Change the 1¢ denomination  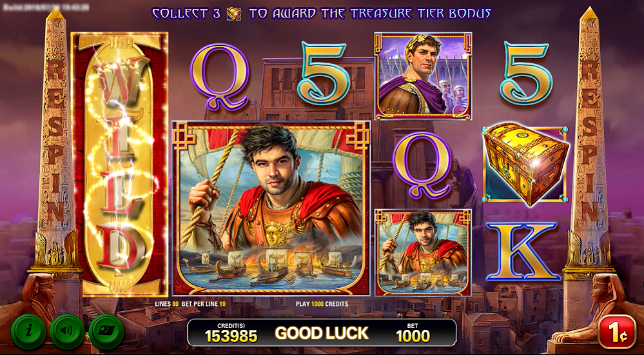(616, 332)
